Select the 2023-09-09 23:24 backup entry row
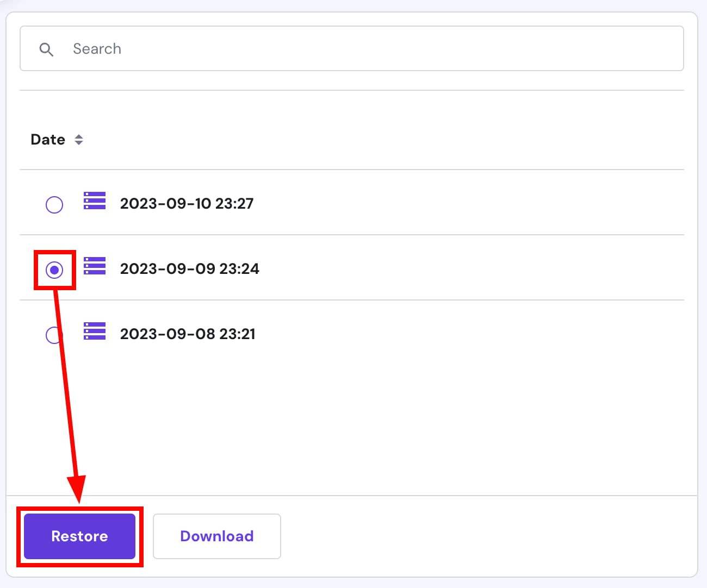The width and height of the screenshot is (707, 588). click(x=189, y=268)
